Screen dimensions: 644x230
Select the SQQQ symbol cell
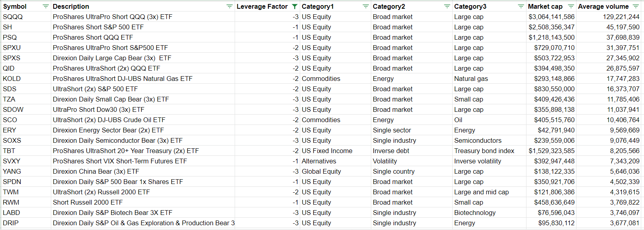[26, 17]
